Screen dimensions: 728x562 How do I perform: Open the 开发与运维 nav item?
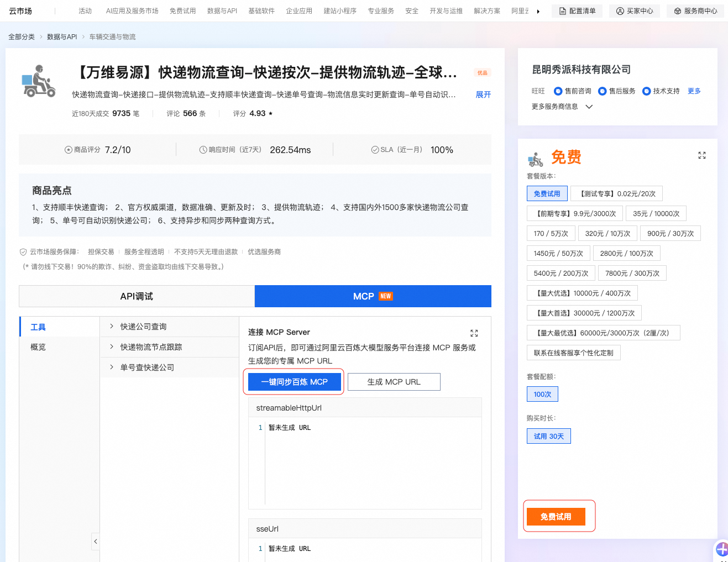[446, 11]
